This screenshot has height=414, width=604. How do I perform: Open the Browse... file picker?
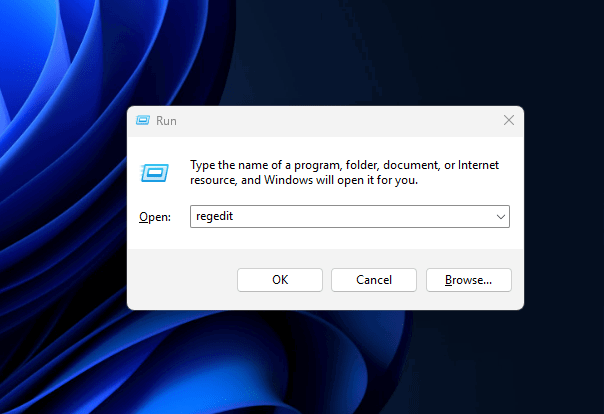[468, 280]
